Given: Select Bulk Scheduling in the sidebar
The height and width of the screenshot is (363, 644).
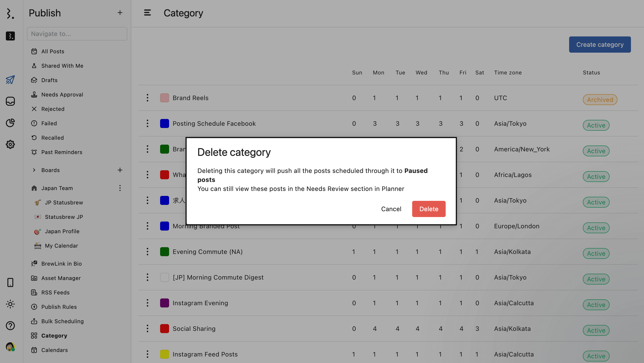Looking at the screenshot, I should click(x=62, y=321).
